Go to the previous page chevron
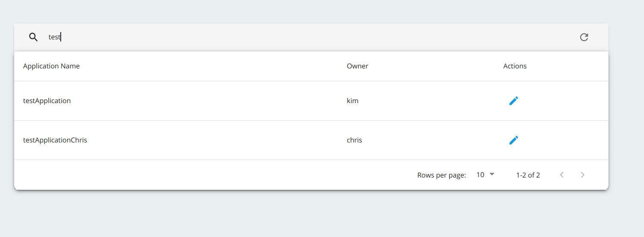The width and height of the screenshot is (644, 237). pos(562,175)
